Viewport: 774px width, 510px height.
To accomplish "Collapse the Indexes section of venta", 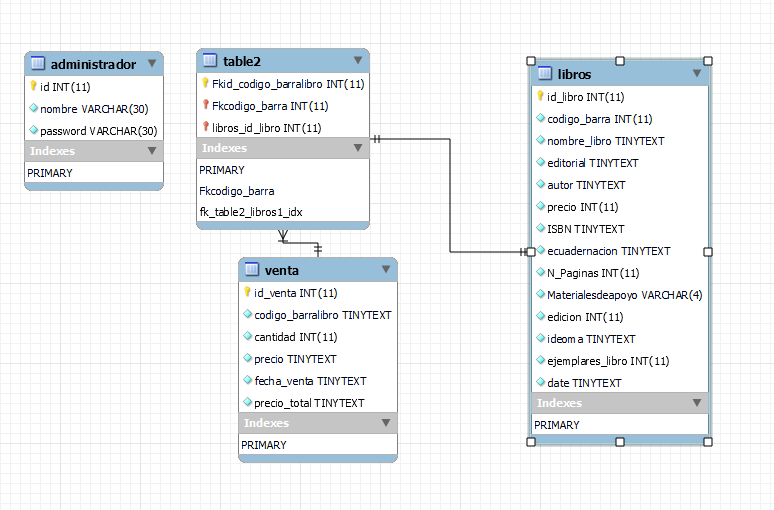I will coord(386,423).
